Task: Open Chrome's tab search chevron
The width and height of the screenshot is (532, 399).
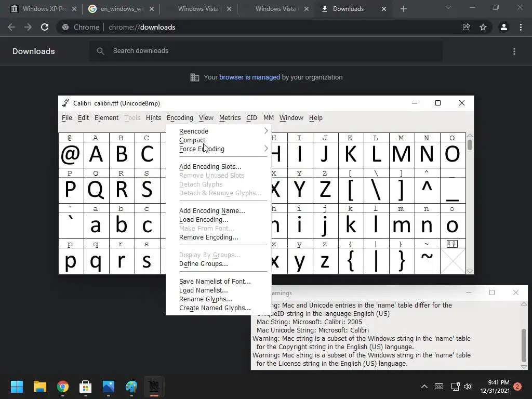Action: pyautogui.click(x=448, y=7)
